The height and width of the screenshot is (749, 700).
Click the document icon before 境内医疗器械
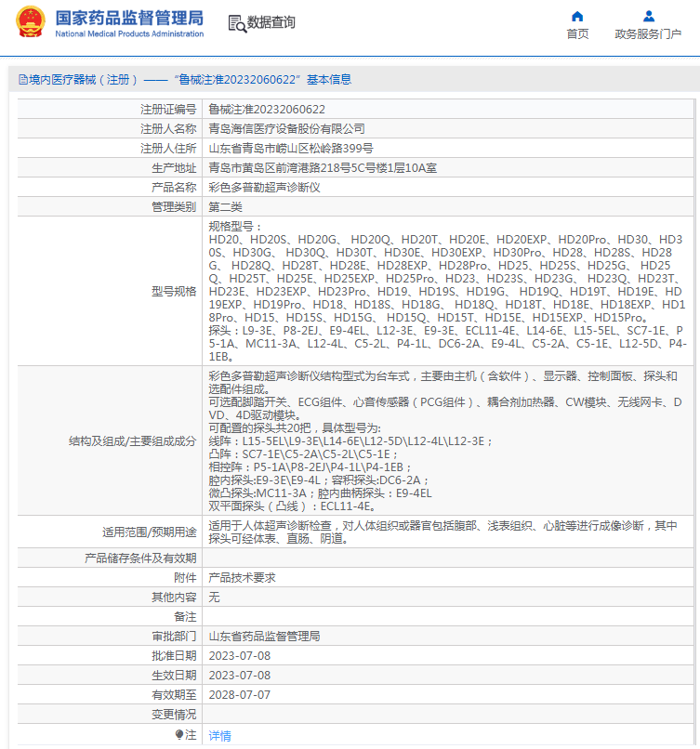click(x=23, y=80)
